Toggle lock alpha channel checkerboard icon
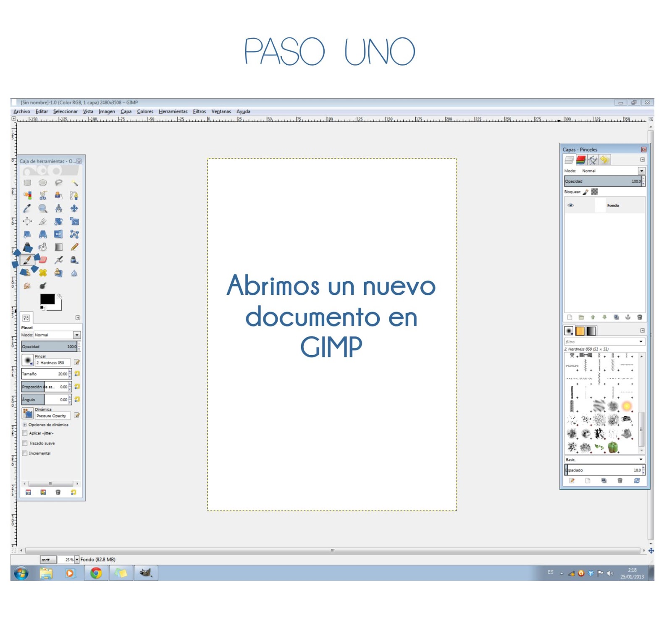This screenshot has height=637, width=672. coord(594,192)
